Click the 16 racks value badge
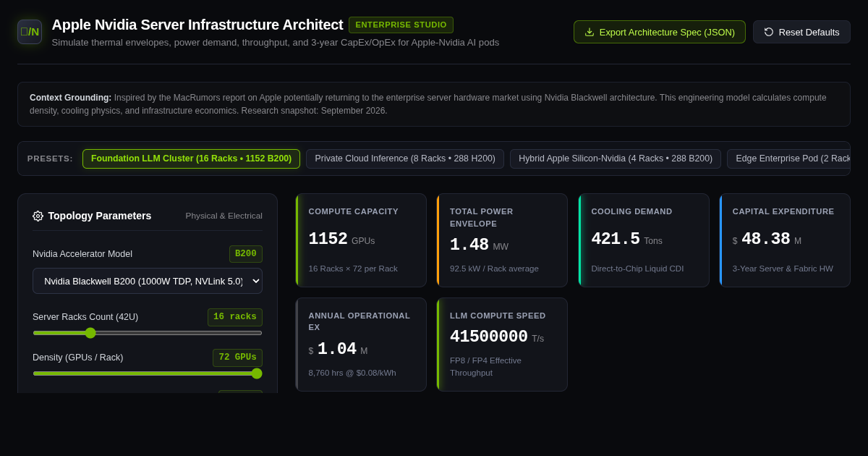This screenshot has height=456, width=868. pyautogui.click(x=235, y=317)
